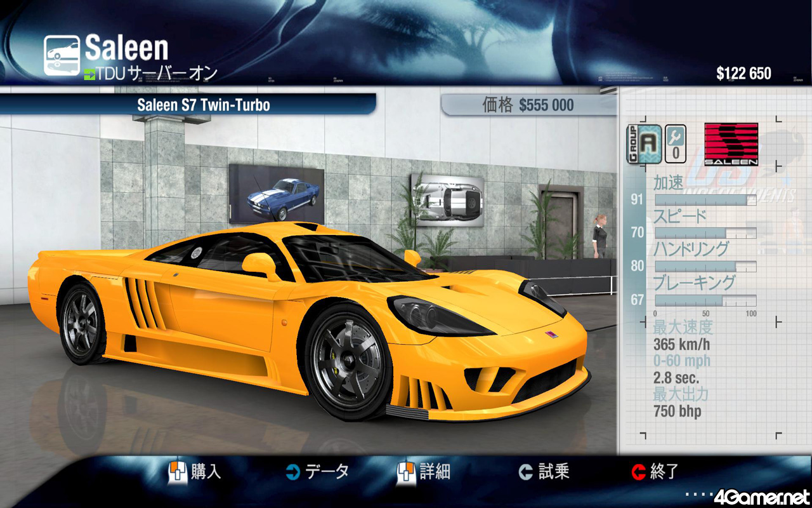Screen dimensions: 812x508
Task: Click the ハンドリング handling stat bar
Action: pyautogui.click(x=705, y=266)
